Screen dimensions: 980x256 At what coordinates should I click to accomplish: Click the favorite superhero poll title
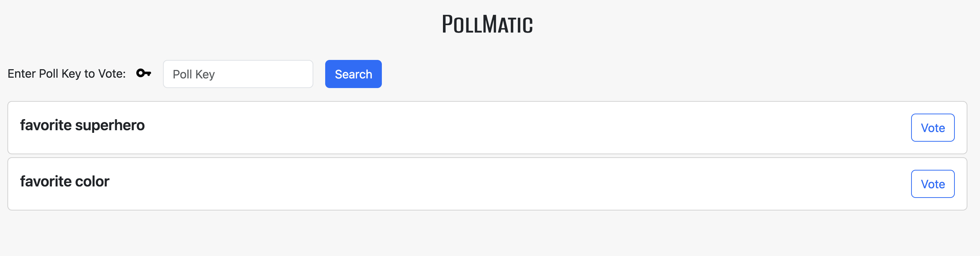[x=83, y=125]
